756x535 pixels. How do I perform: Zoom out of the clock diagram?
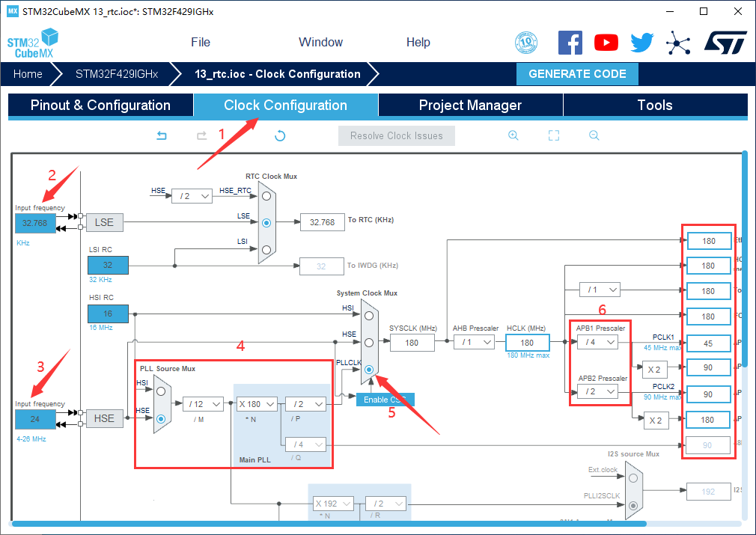pos(594,135)
